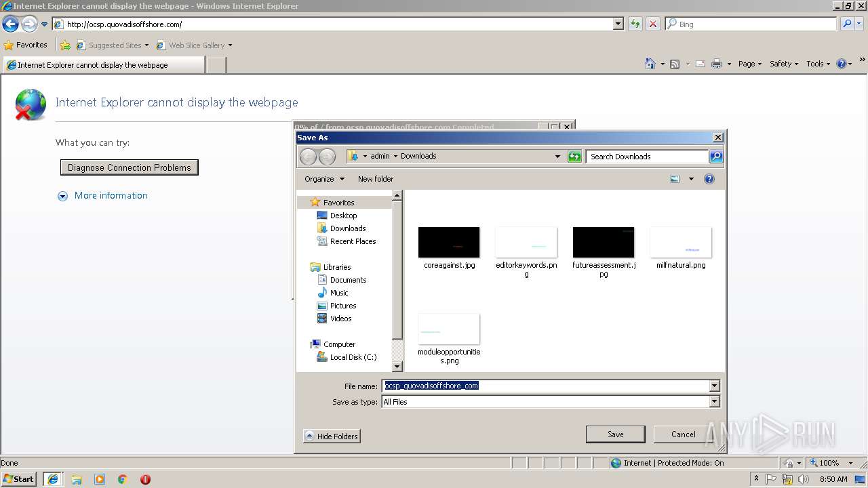Open Windows Media Player taskbar icon
Viewport: 868px width, 488px height.
point(100,479)
